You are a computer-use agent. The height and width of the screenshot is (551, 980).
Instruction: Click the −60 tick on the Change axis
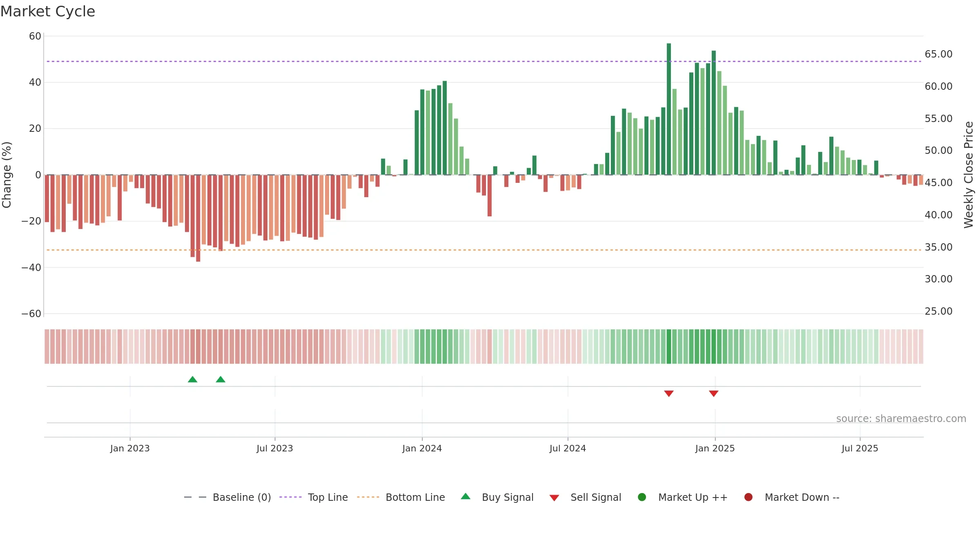coord(31,314)
